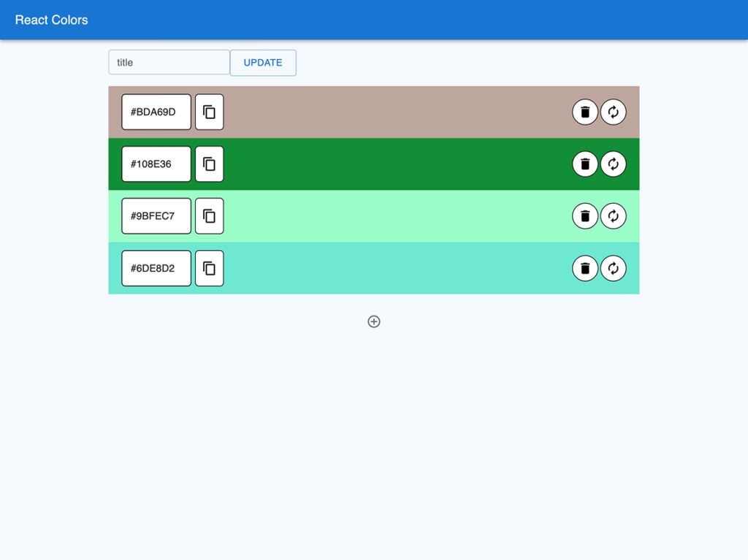Screen dimensions: 748x560
Task: Delete the #BDA69D color row
Action: click(585, 112)
